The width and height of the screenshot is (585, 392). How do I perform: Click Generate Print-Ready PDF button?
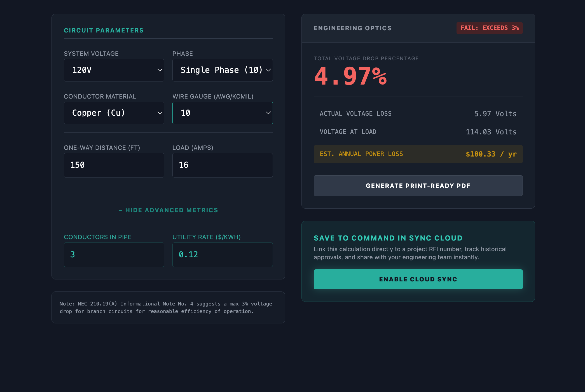418,186
